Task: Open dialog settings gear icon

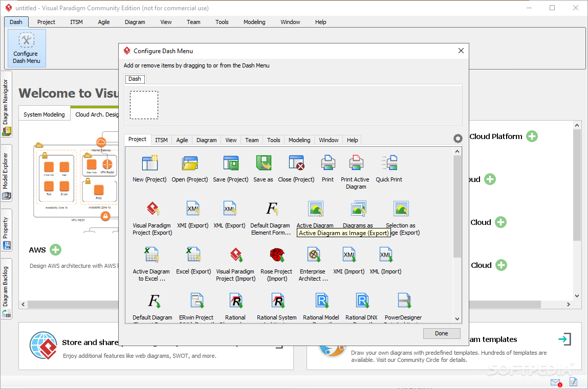Action: pos(458,139)
